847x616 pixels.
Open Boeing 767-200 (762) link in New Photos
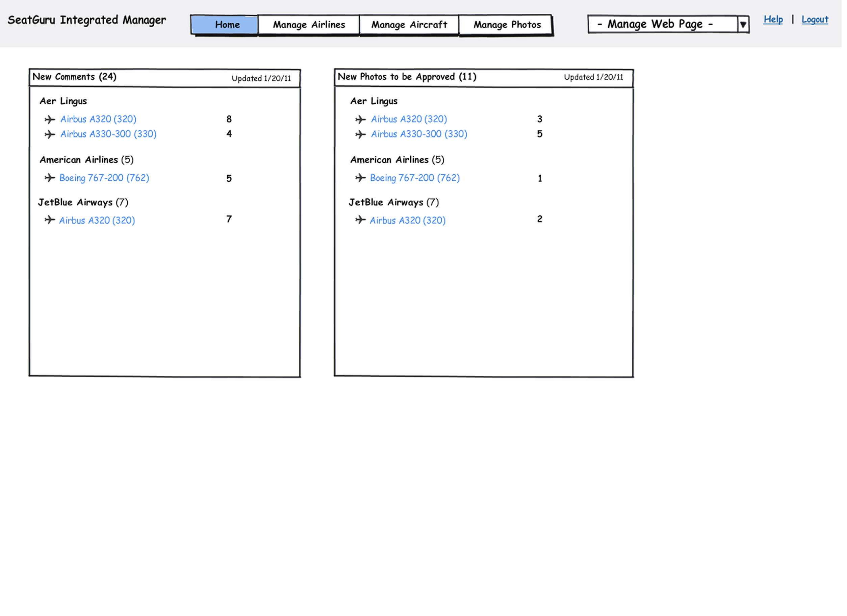click(416, 179)
